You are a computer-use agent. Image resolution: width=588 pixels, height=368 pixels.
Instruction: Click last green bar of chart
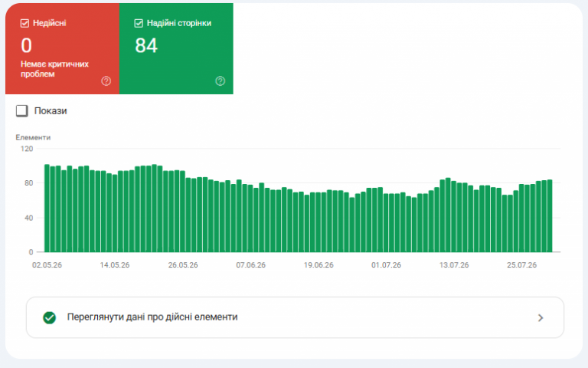pyautogui.click(x=550, y=215)
